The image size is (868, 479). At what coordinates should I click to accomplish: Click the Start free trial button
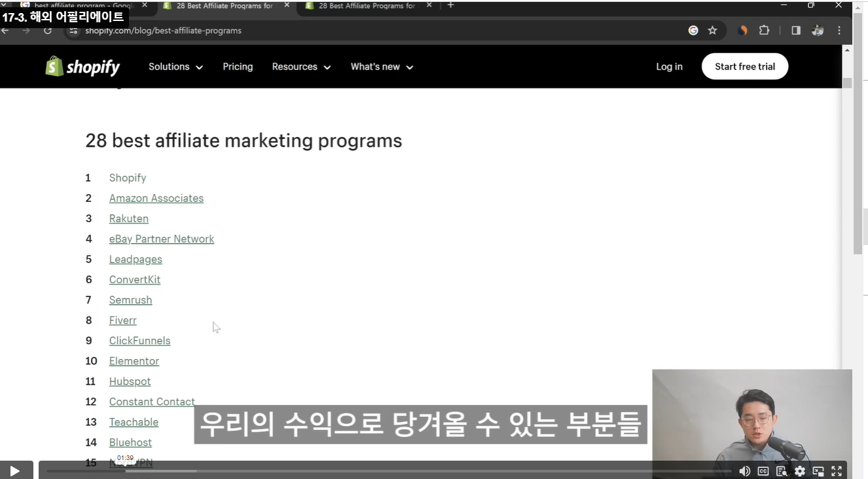click(x=744, y=67)
